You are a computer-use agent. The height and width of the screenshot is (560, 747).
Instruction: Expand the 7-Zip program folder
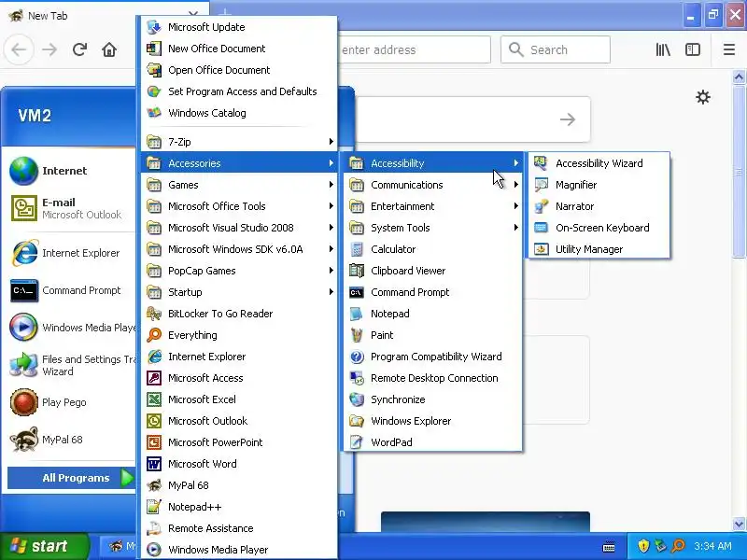coord(239,142)
